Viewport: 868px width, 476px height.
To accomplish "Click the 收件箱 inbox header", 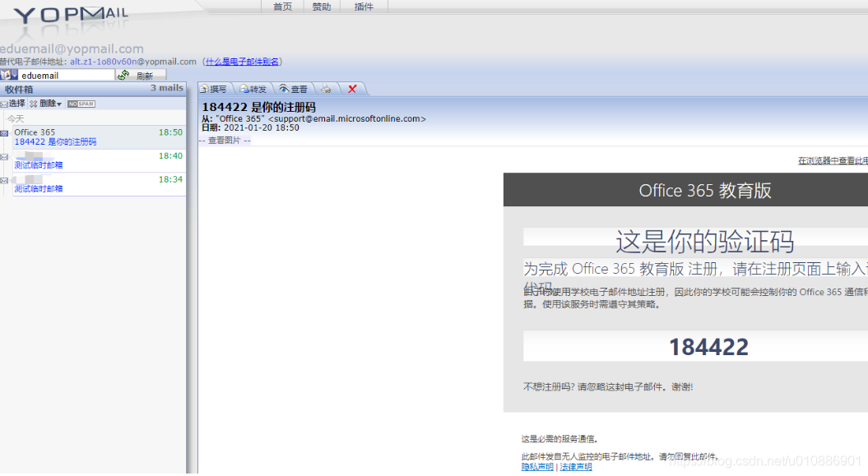I will point(19,89).
